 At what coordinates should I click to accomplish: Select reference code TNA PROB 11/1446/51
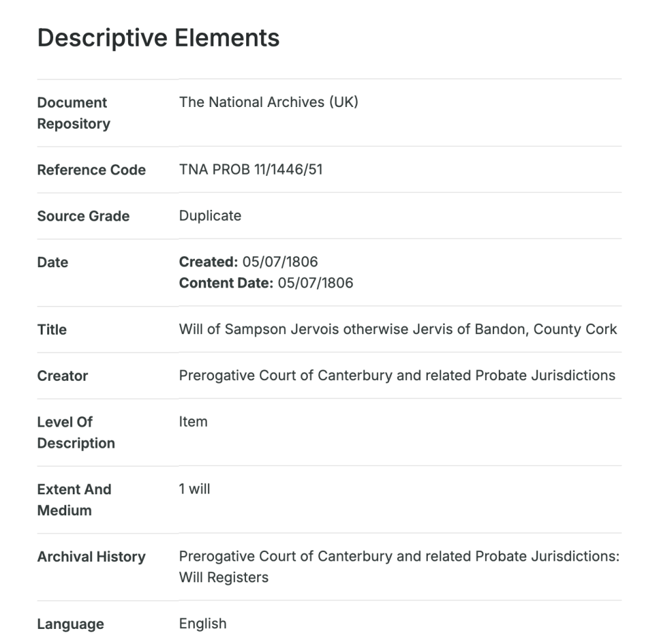tap(251, 170)
